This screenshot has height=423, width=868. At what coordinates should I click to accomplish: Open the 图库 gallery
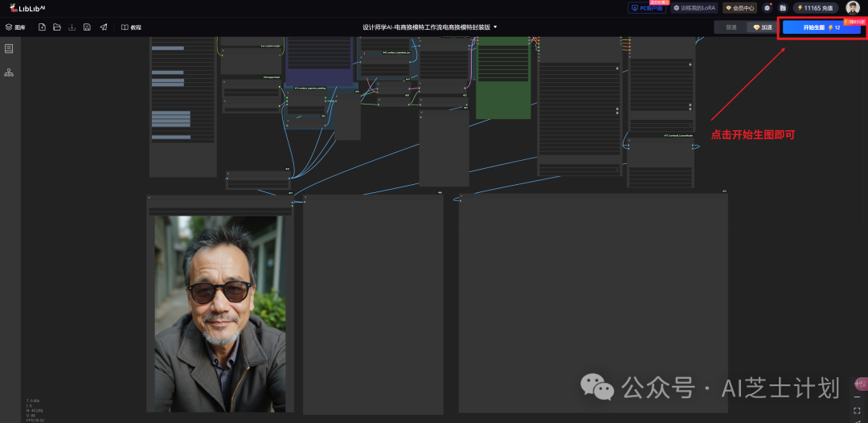point(15,27)
